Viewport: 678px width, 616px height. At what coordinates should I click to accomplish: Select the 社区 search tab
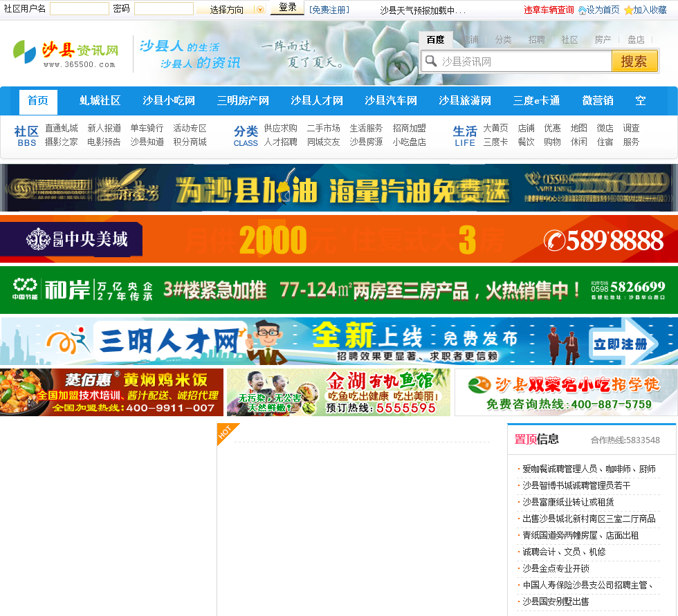click(569, 39)
